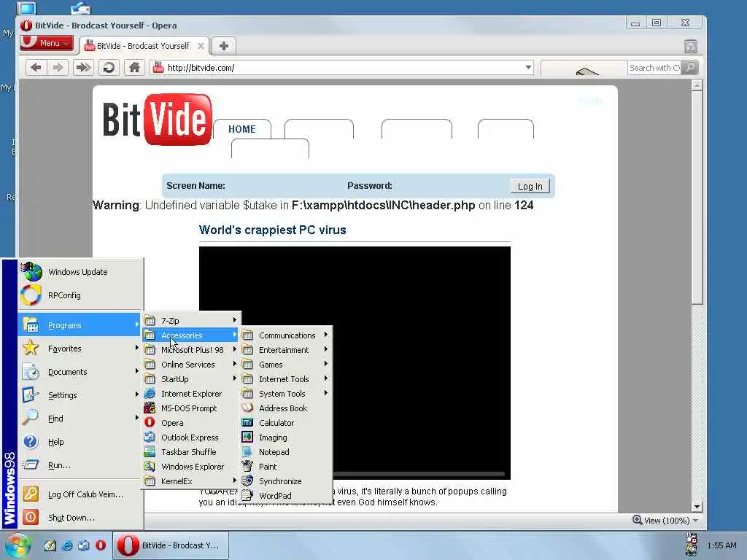This screenshot has width=747, height=560.
Task: Go to the home page icon
Action: click(134, 68)
